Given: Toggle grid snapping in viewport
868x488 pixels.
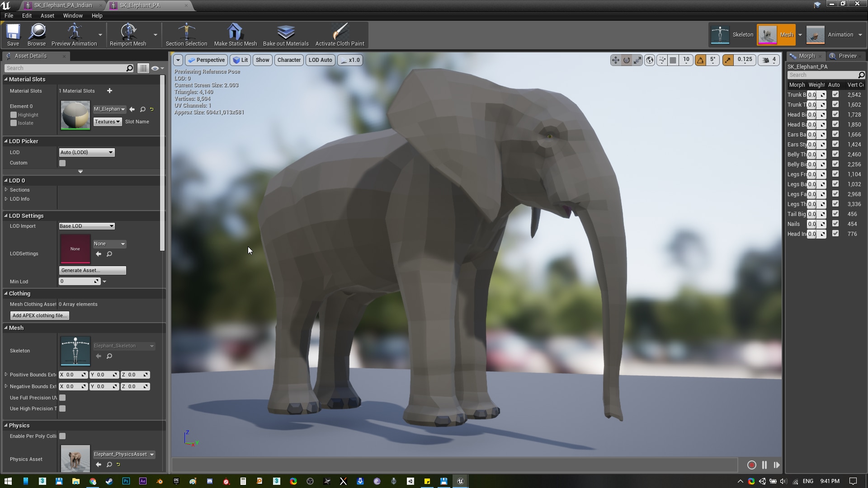Looking at the screenshot, I should [x=673, y=60].
